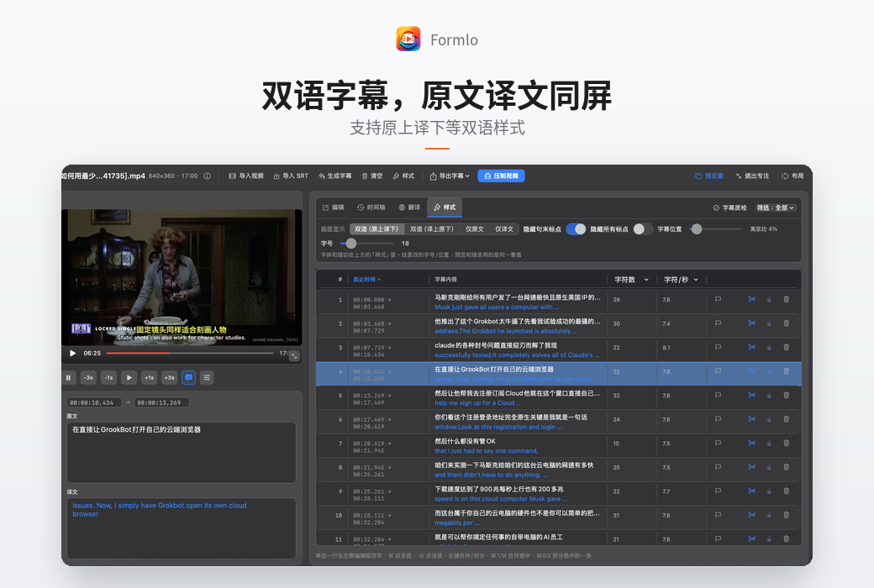Click the toolbar 样式 button next to 清空

point(403,176)
